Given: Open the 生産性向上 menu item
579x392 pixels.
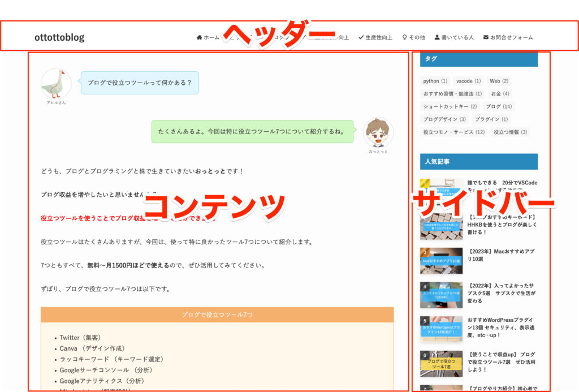Looking at the screenshot, I should pyautogui.click(x=375, y=37).
